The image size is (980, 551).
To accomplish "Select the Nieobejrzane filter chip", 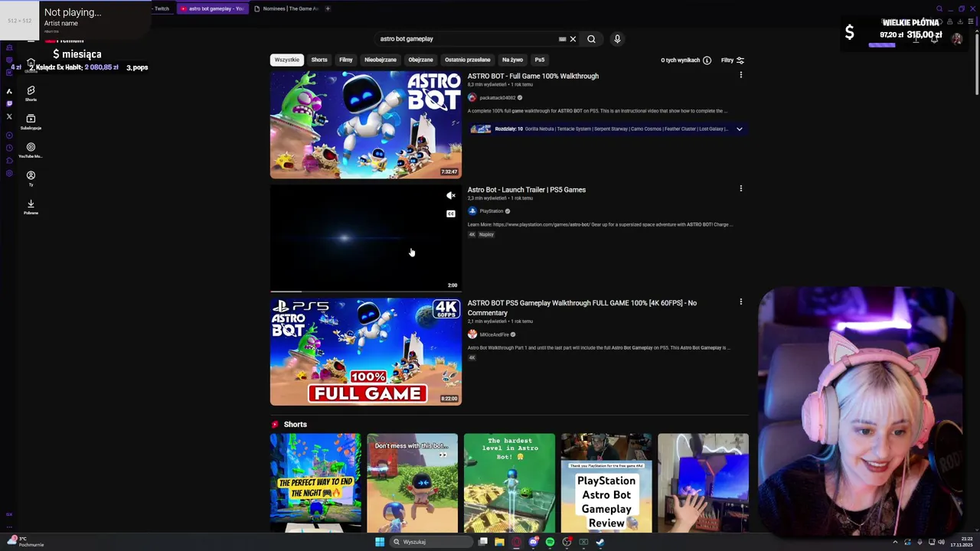I will pyautogui.click(x=381, y=60).
